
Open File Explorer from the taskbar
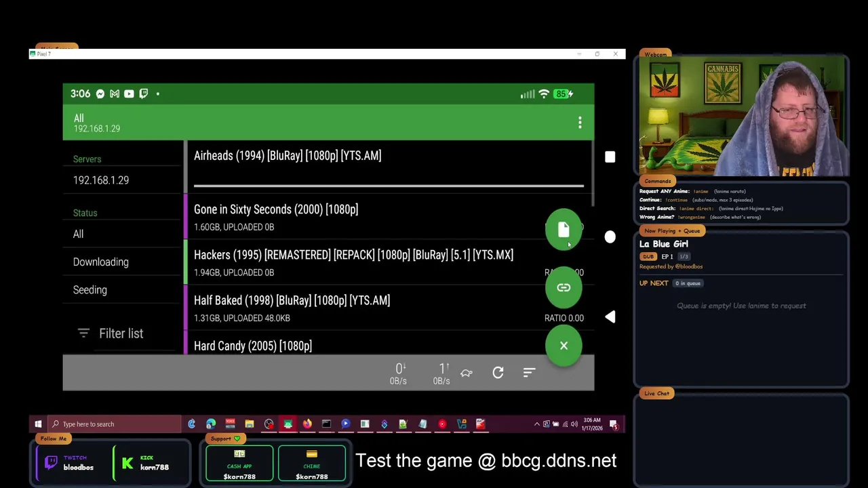[x=250, y=424]
